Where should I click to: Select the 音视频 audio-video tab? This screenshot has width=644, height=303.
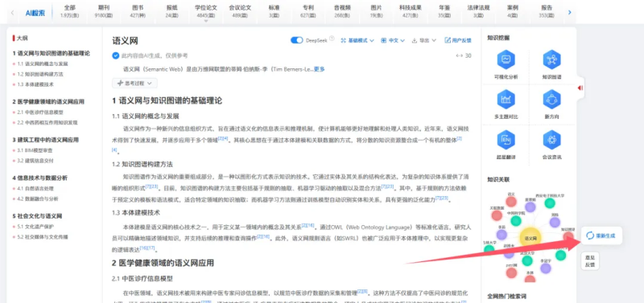[x=341, y=11]
